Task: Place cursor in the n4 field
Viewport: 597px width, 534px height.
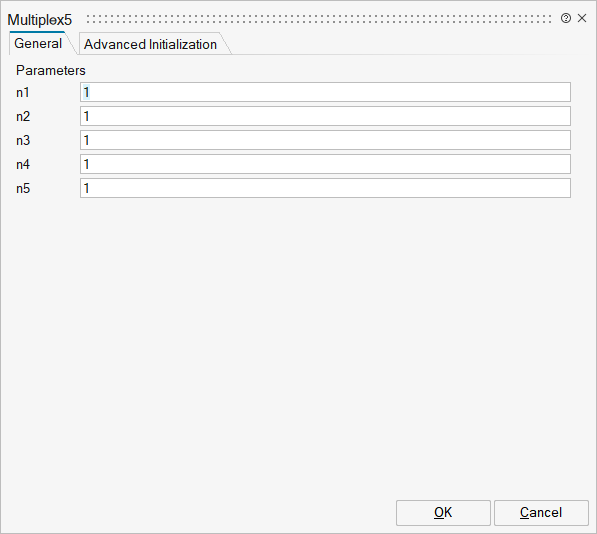Action: [325, 164]
